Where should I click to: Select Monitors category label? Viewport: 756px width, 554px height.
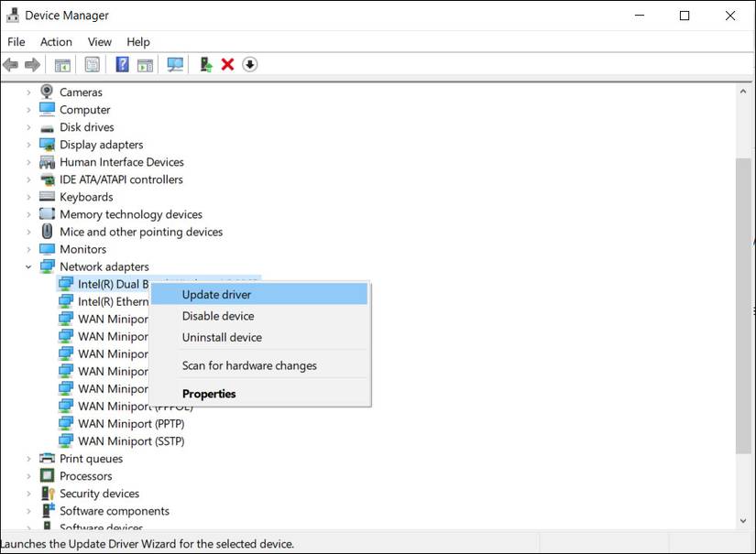click(x=82, y=249)
